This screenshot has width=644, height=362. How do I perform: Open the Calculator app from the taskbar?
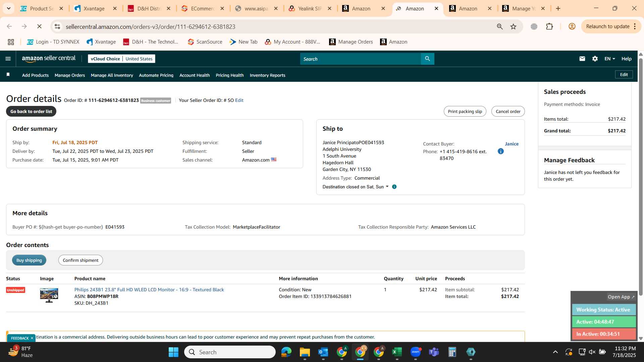pos(452,352)
